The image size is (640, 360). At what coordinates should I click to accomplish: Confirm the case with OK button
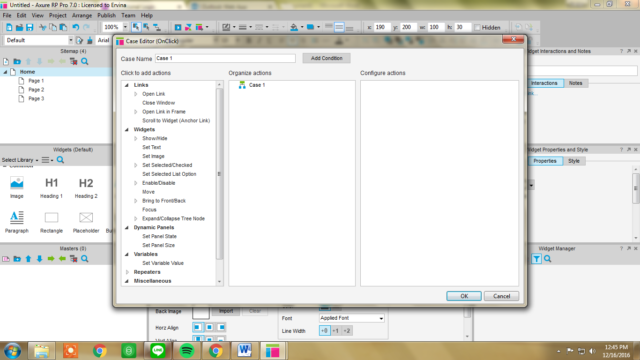pos(464,296)
